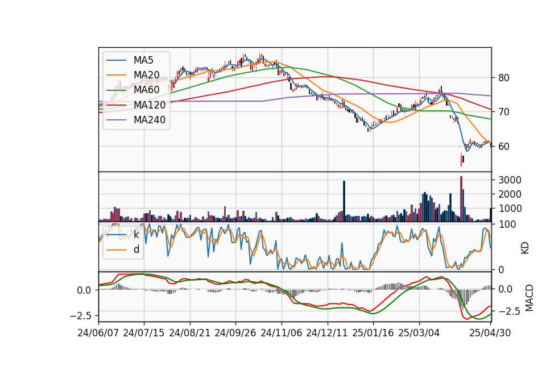Click the MA240 legend label

[150, 120]
